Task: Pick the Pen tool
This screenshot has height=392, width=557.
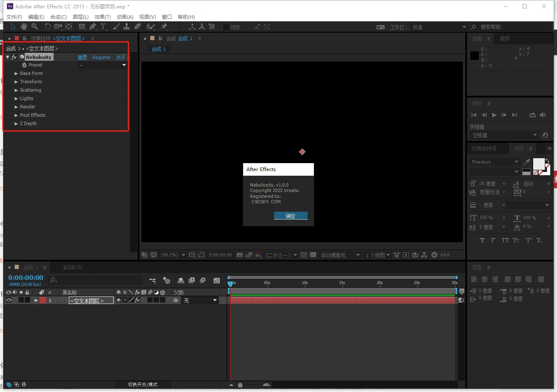Action: click(92, 27)
